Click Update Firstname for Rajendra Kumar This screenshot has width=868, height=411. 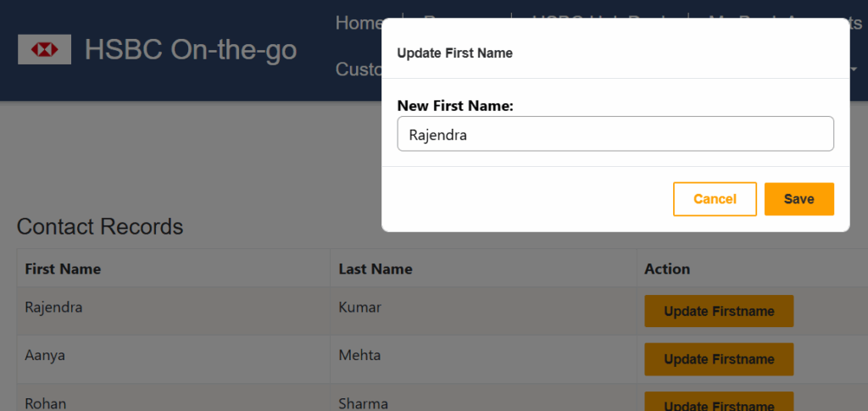coord(719,311)
